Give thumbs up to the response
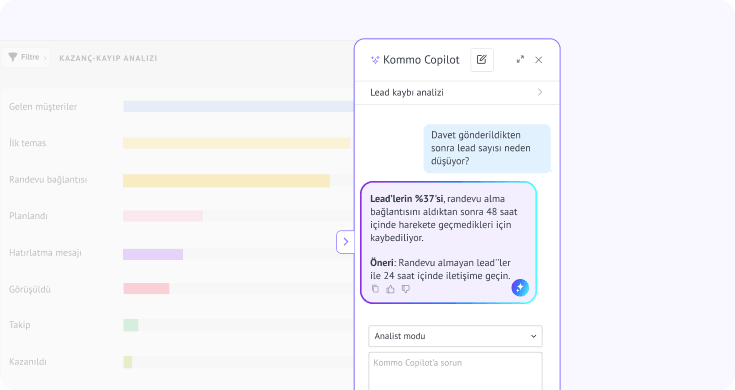735x390 pixels. point(390,289)
